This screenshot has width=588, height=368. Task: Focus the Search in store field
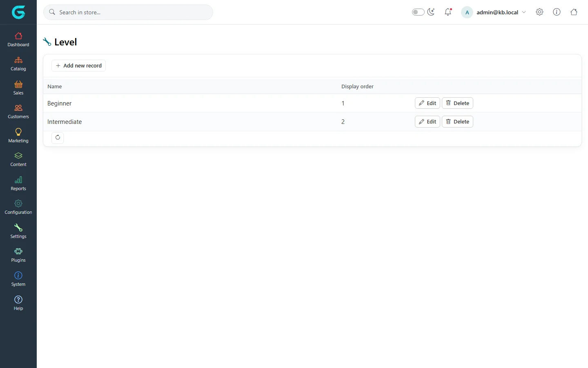coord(128,12)
